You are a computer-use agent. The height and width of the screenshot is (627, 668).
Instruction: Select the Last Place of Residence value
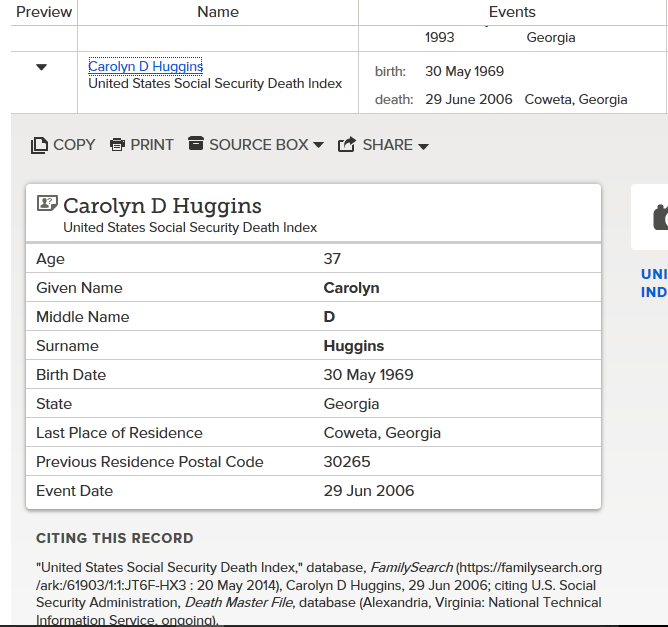382,432
